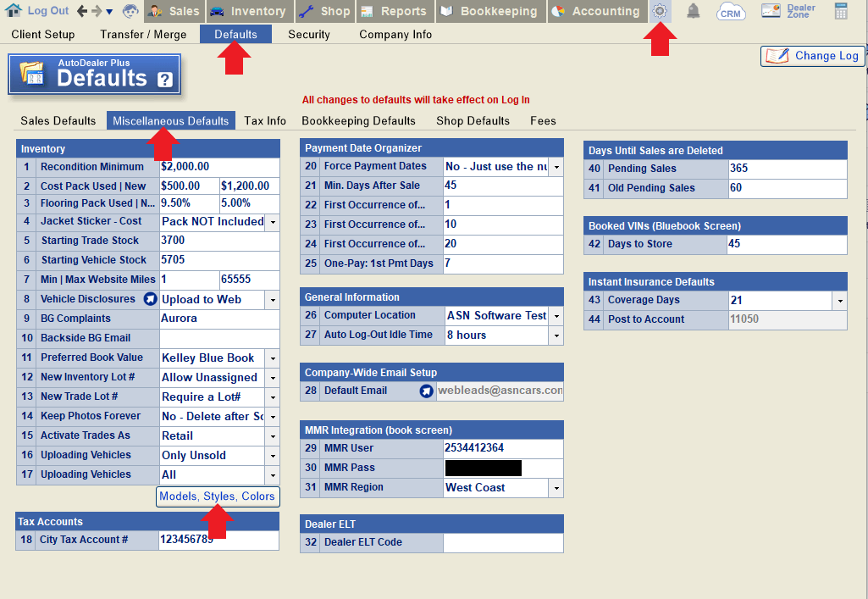Click the City Tax Account # field
This screenshot has height=599, width=868.
[x=218, y=540]
